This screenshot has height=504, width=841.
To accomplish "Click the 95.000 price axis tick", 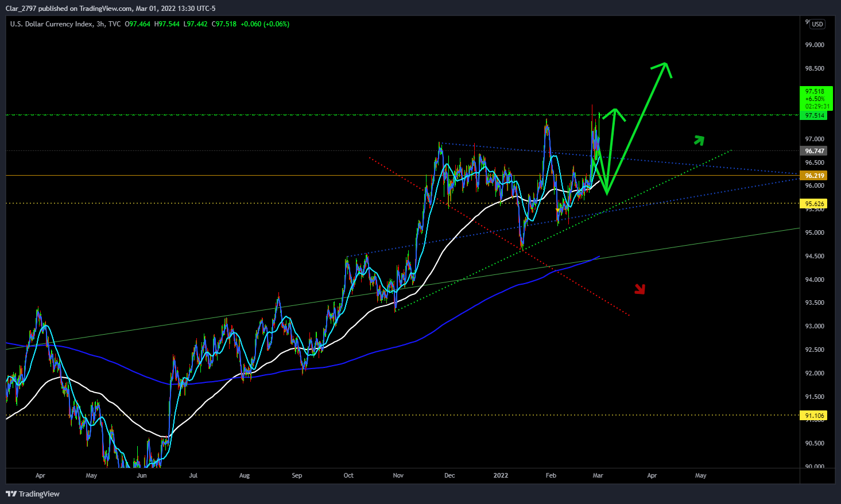I will 815,232.
